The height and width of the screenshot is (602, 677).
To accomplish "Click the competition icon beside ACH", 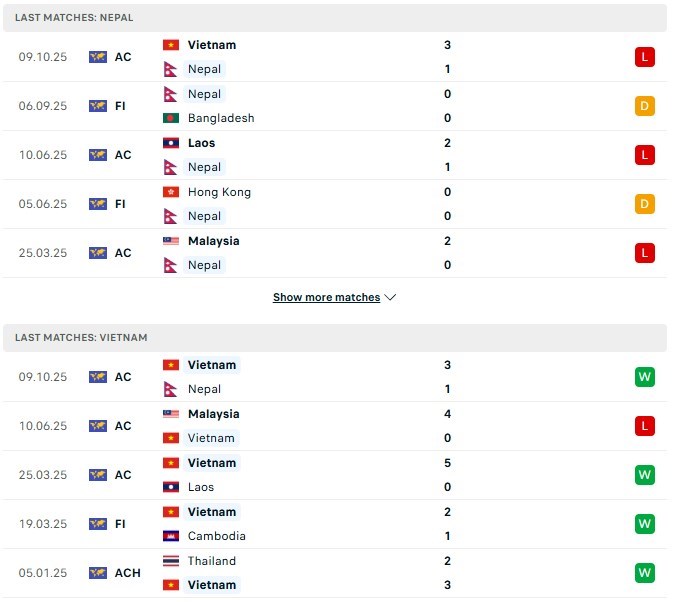I will [97, 573].
